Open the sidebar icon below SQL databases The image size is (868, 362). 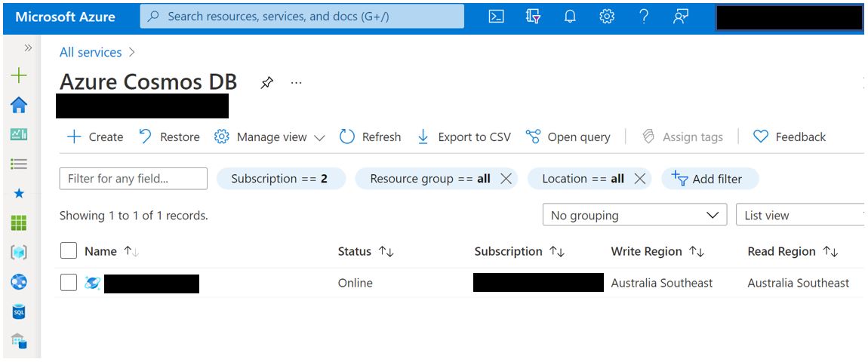pos(19,341)
